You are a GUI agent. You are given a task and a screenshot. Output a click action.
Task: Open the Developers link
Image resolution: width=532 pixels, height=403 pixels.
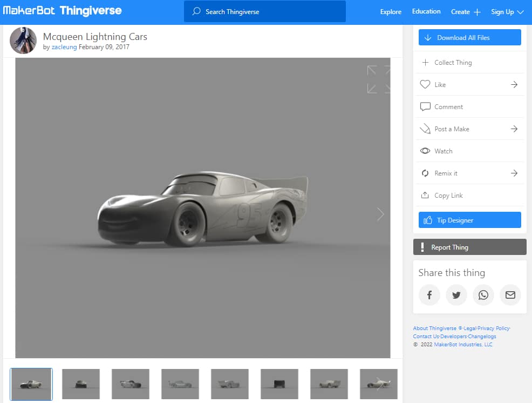click(453, 337)
